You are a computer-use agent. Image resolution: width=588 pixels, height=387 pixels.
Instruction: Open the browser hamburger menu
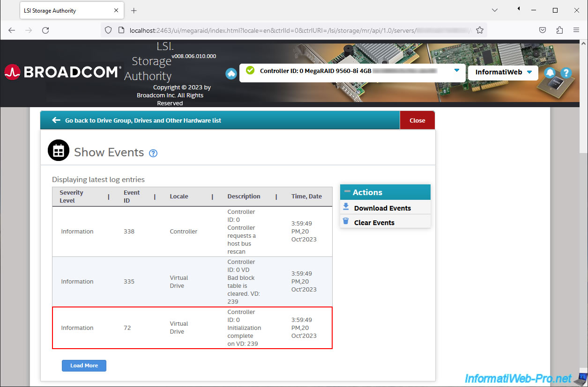(x=576, y=30)
